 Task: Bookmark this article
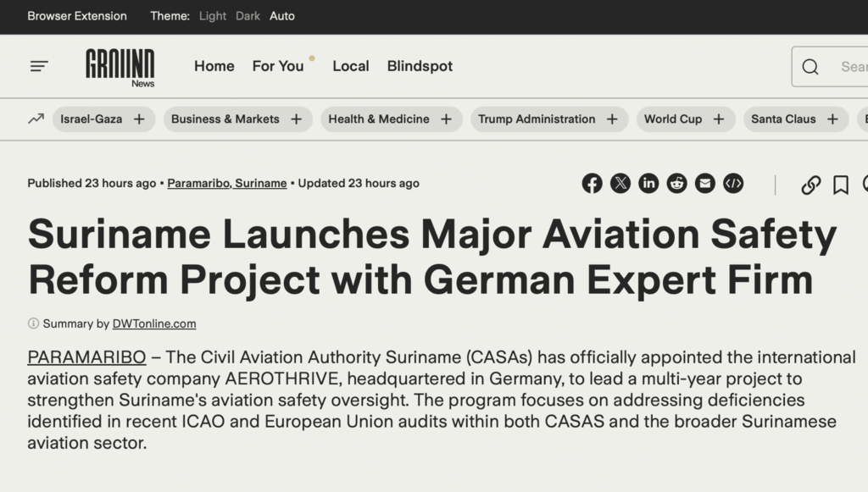(840, 185)
